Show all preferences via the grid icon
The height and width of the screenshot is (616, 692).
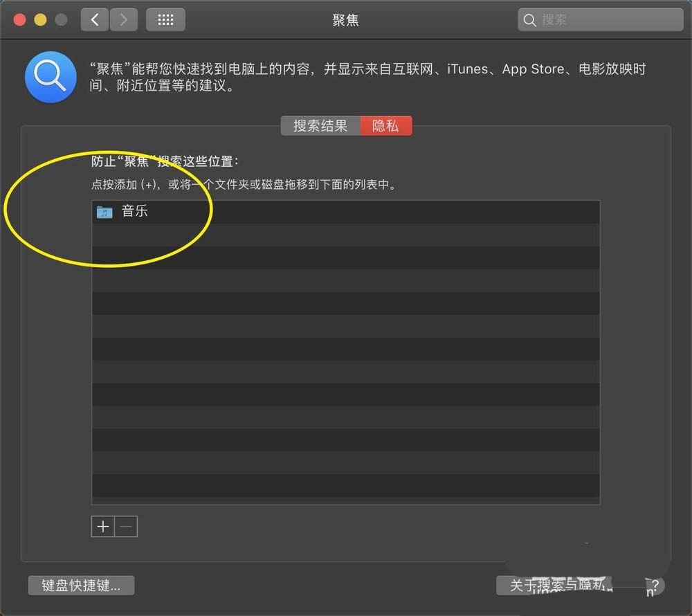[165, 20]
